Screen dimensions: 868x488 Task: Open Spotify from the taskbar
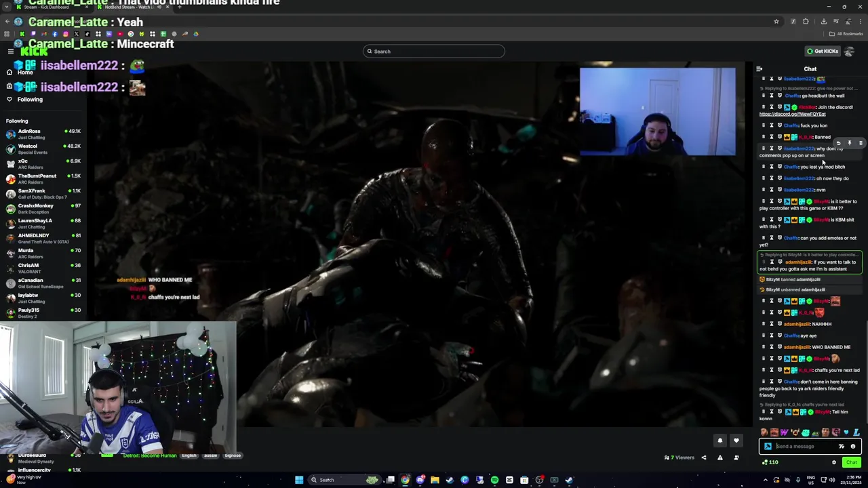(x=495, y=480)
